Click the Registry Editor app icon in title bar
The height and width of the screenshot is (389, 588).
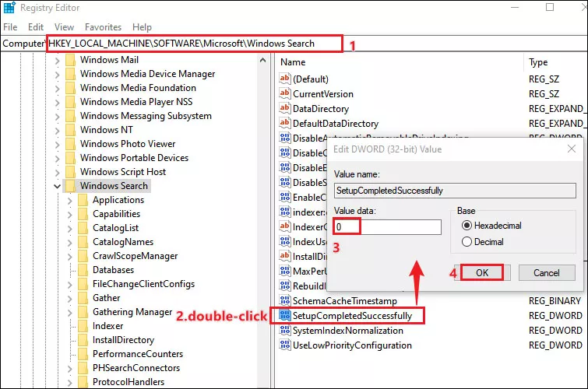9,7
